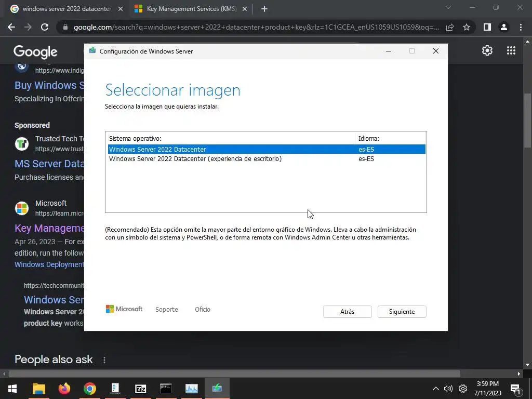Viewport: 532px width, 399px height.
Task: Open Firefox from taskbar
Action: pyautogui.click(x=64, y=389)
